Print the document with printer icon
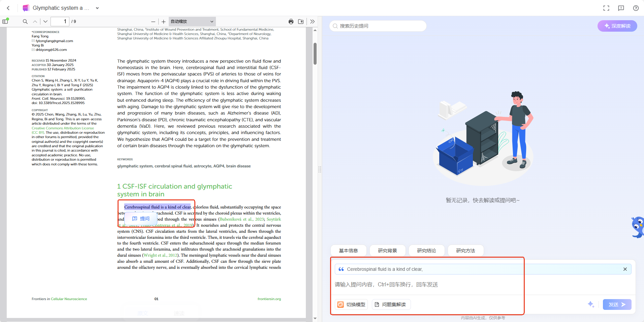The height and width of the screenshot is (322, 644). 291,22
